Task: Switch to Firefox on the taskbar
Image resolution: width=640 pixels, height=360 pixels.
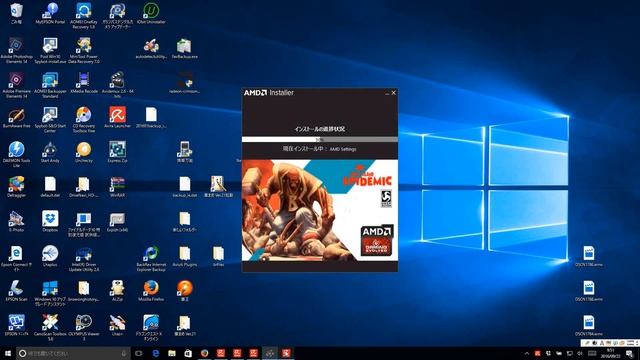Action: click(204, 353)
